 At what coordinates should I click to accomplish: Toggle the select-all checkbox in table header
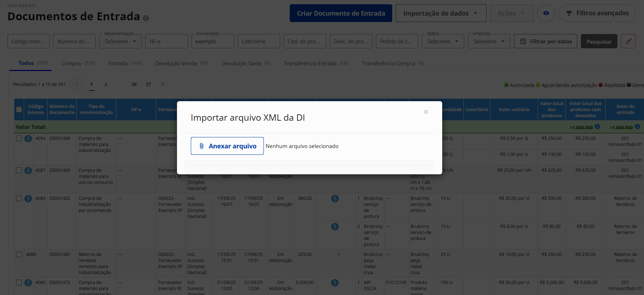[19, 109]
